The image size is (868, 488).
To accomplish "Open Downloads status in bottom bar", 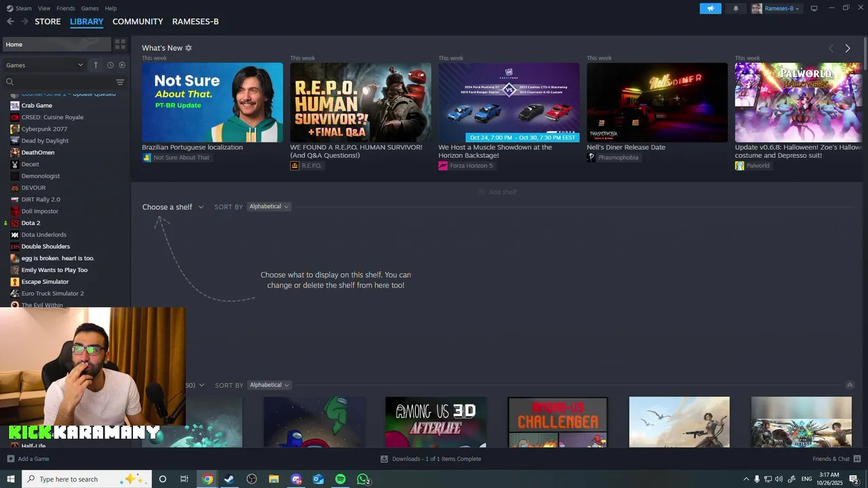I will click(431, 459).
